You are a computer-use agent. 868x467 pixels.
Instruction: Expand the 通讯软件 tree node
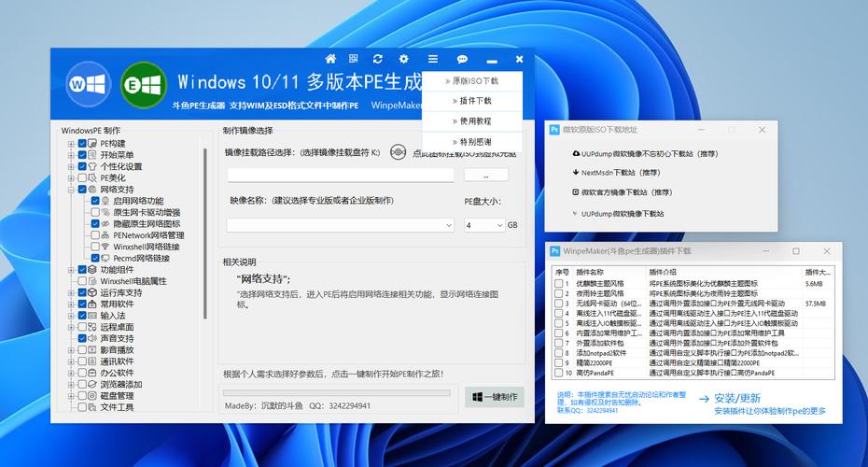71,361
